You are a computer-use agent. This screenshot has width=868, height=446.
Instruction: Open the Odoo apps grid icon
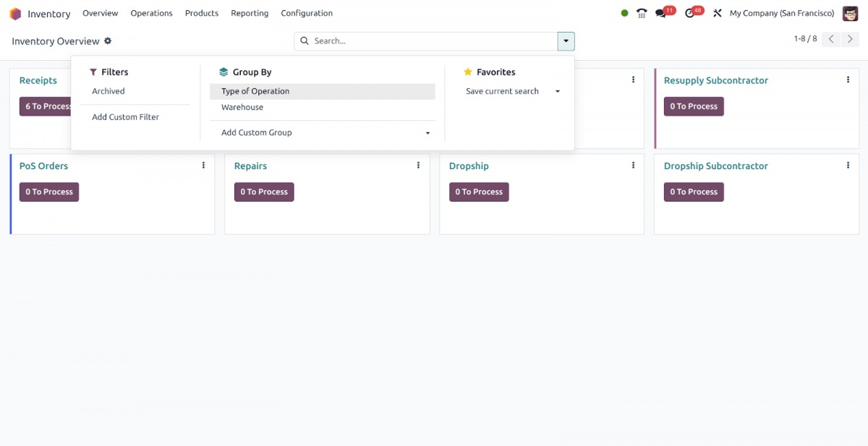15,13
